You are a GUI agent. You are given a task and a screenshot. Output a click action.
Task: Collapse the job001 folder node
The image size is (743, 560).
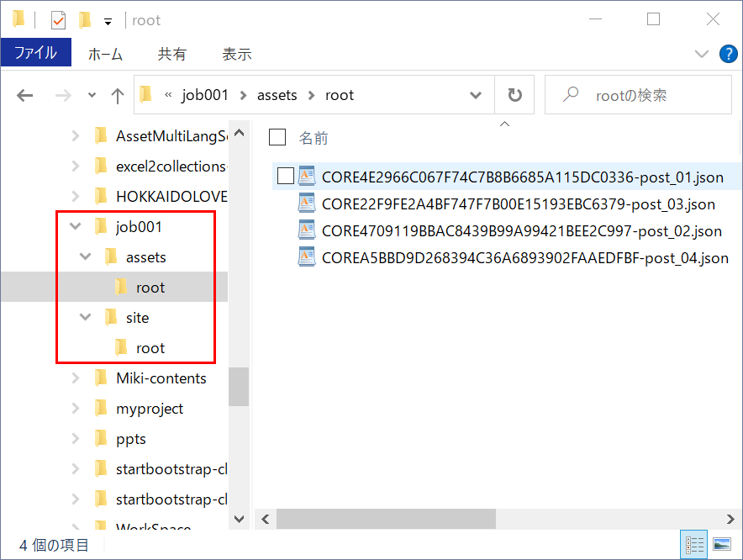(x=76, y=226)
